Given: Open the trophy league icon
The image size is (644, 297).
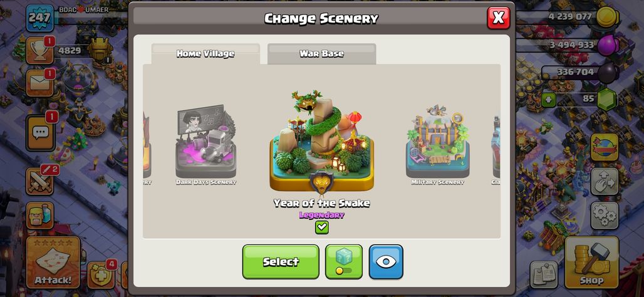Looking at the screenshot, I should point(40,51).
